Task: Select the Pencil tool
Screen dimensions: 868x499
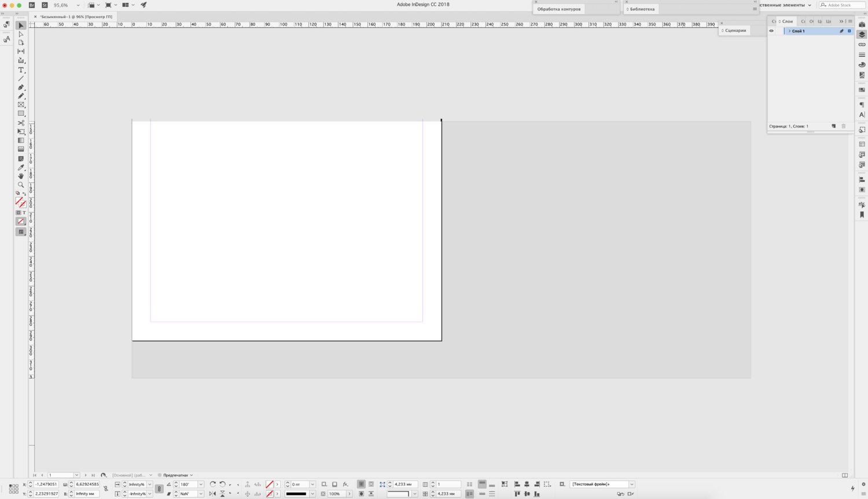Action: click(x=21, y=96)
